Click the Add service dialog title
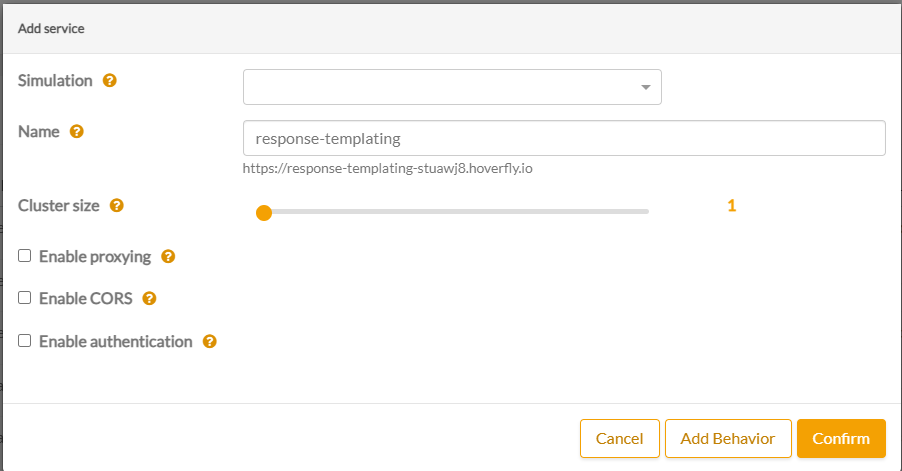The width and height of the screenshot is (902, 471). click(51, 29)
